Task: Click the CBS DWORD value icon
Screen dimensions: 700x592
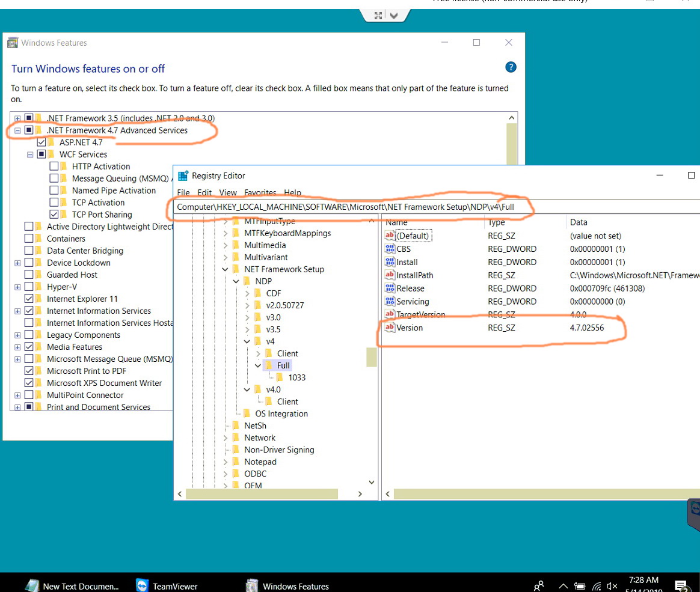Action: pos(390,249)
